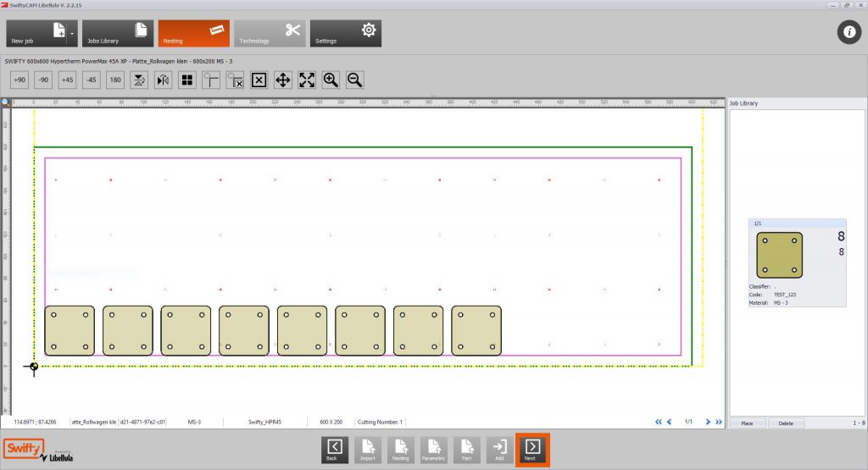This screenshot has width=868, height=470.
Task: Open the info button at top right
Action: (849, 32)
